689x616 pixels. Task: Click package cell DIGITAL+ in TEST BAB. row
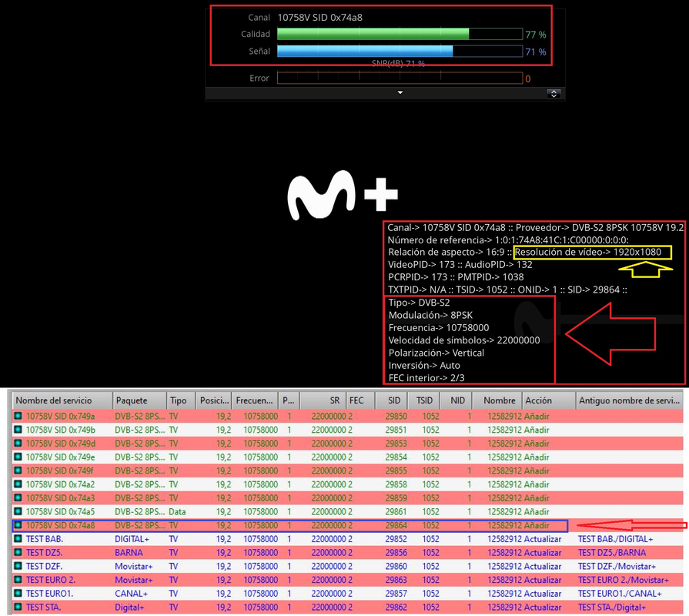point(132,538)
